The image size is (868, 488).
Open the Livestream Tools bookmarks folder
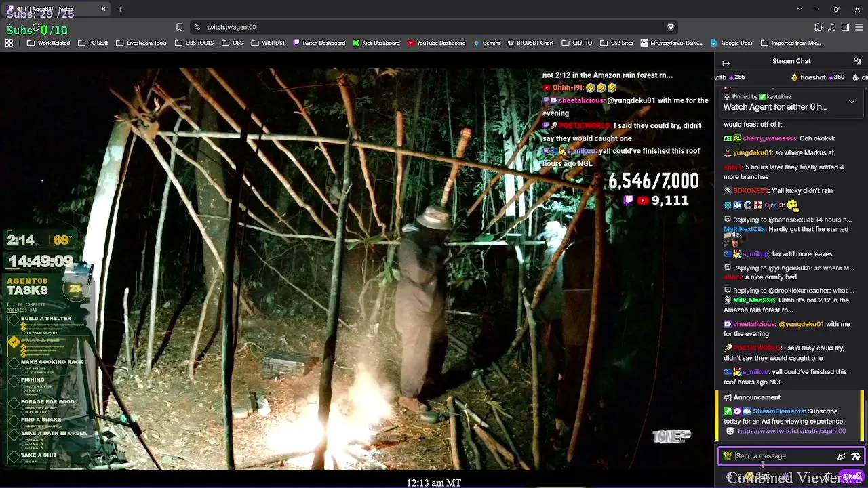(141, 43)
